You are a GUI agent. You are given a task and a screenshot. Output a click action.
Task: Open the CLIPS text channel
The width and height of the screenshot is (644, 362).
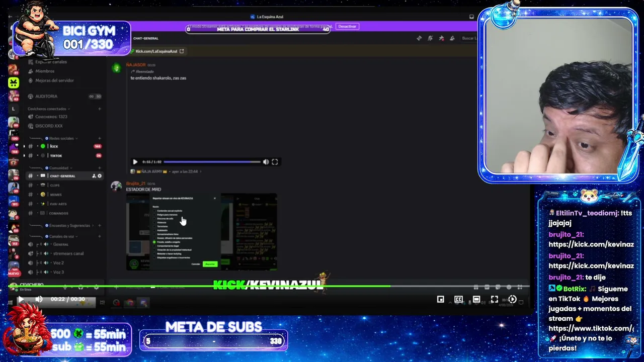pos(55,185)
